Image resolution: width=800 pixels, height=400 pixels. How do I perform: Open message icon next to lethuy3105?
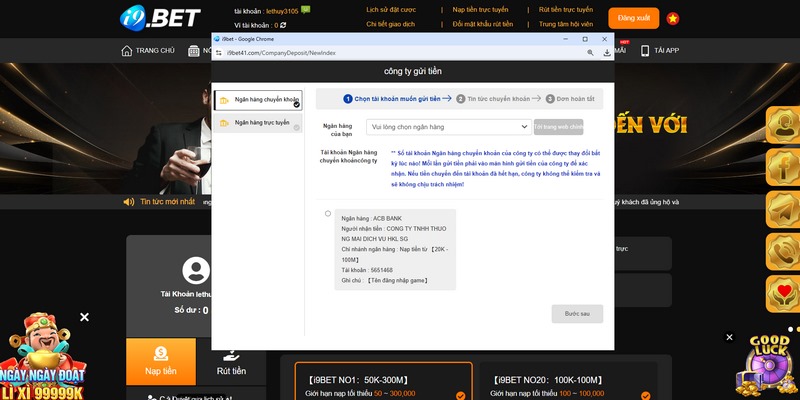pyautogui.click(x=306, y=10)
